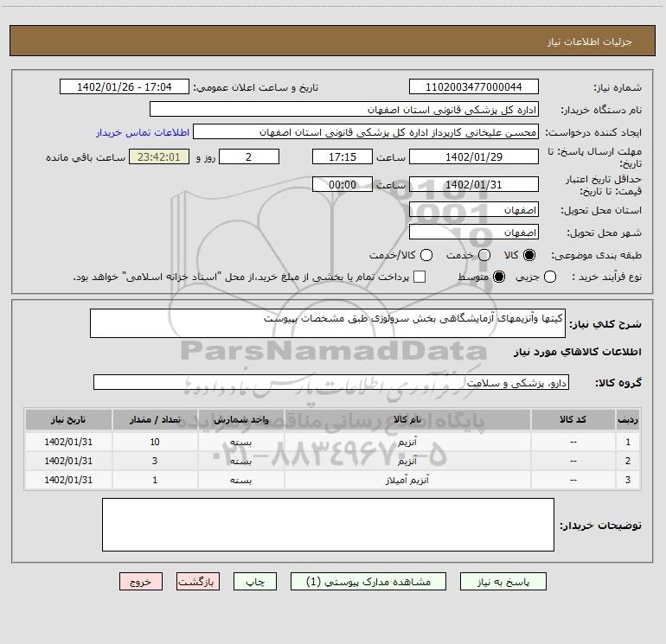This screenshot has width=666, height=644.
Task: Click the جزئیات اطلاعات نیاز header title
Action: [x=590, y=41]
